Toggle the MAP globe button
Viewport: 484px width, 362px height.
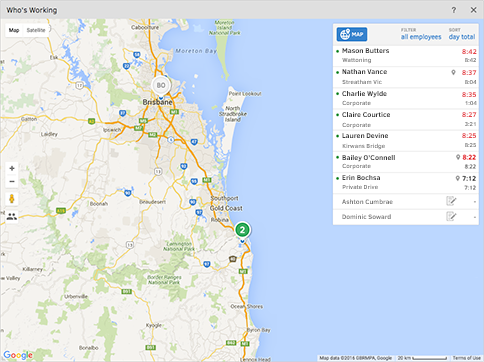click(x=352, y=34)
